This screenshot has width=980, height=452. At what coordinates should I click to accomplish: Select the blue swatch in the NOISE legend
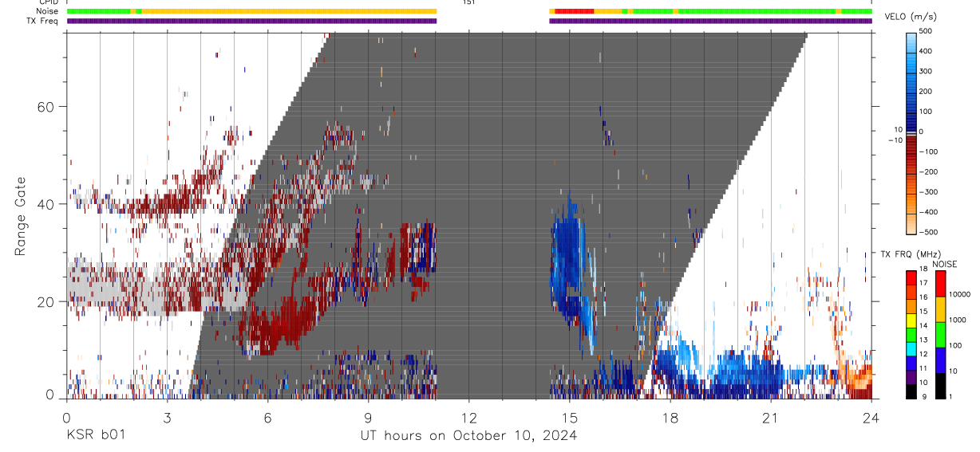coord(941,360)
